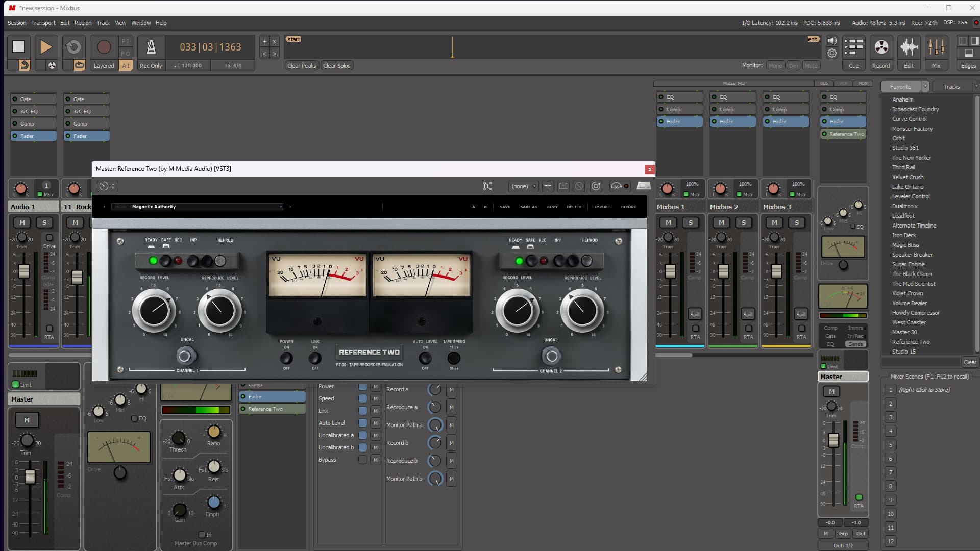Viewport: 980px width, 551px height.
Task: Toggle the metronome click
Action: [x=151, y=47]
